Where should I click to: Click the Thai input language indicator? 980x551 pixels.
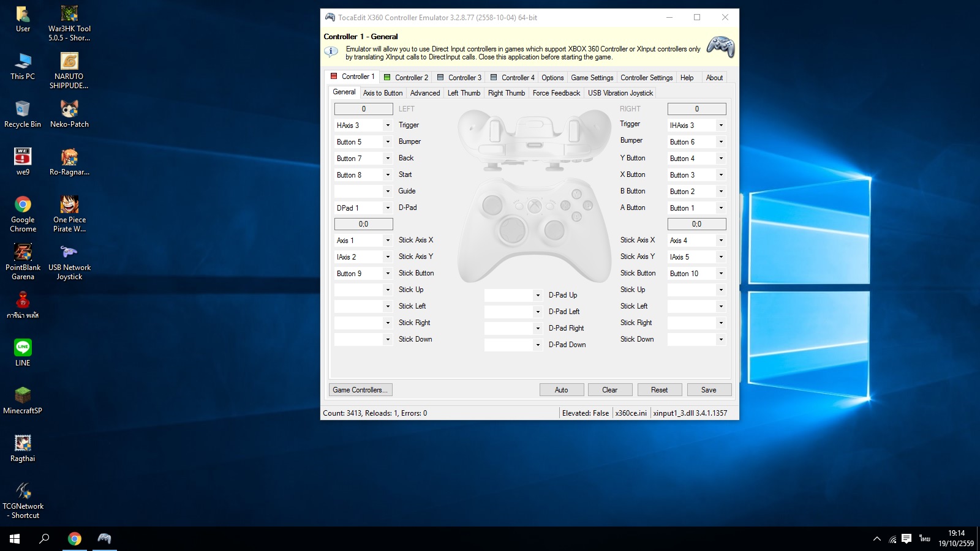click(925, 539)
